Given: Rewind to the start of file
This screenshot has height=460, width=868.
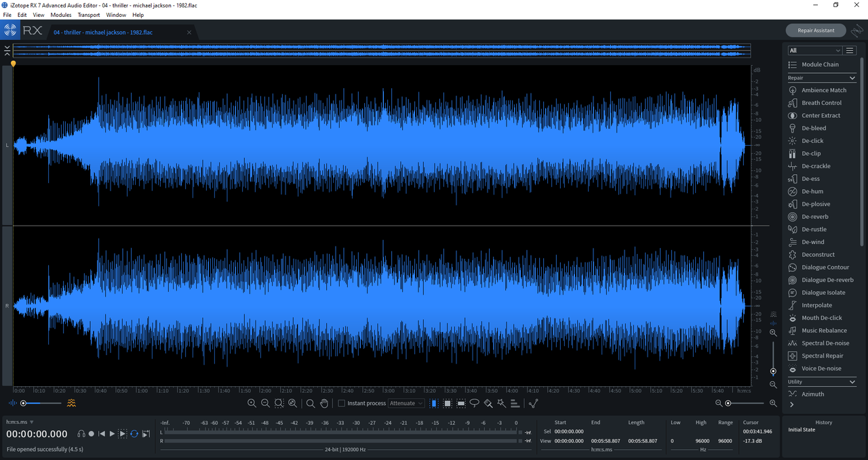Looking at the screenshot, I should [x=102, y=434].
